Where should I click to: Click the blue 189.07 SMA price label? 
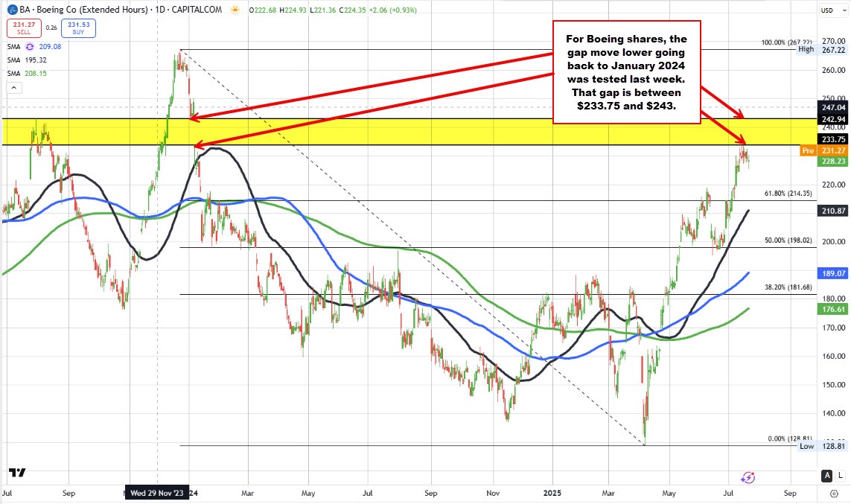tap(833, 273)
